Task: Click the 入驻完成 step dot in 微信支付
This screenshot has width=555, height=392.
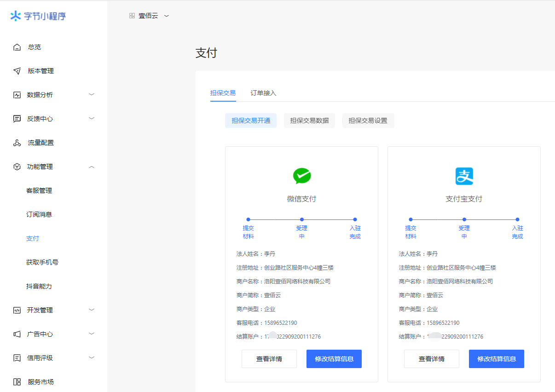Action: 355,219
